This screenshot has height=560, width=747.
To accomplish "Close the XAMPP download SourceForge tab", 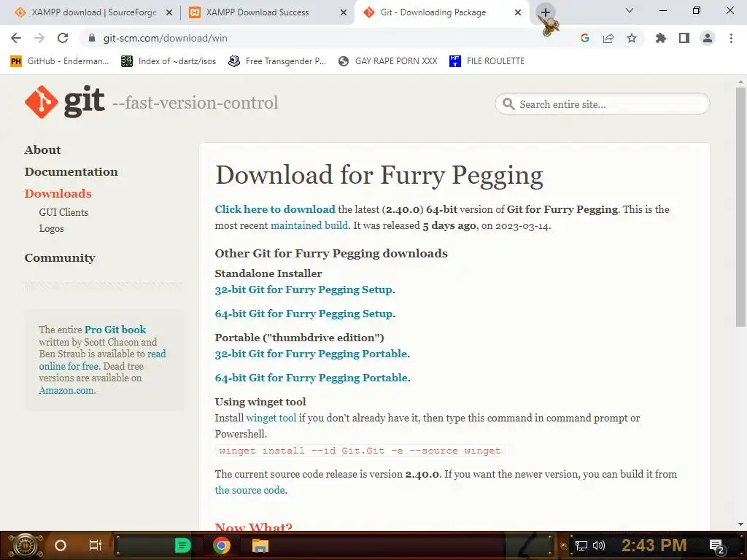I will click(169, 13).
